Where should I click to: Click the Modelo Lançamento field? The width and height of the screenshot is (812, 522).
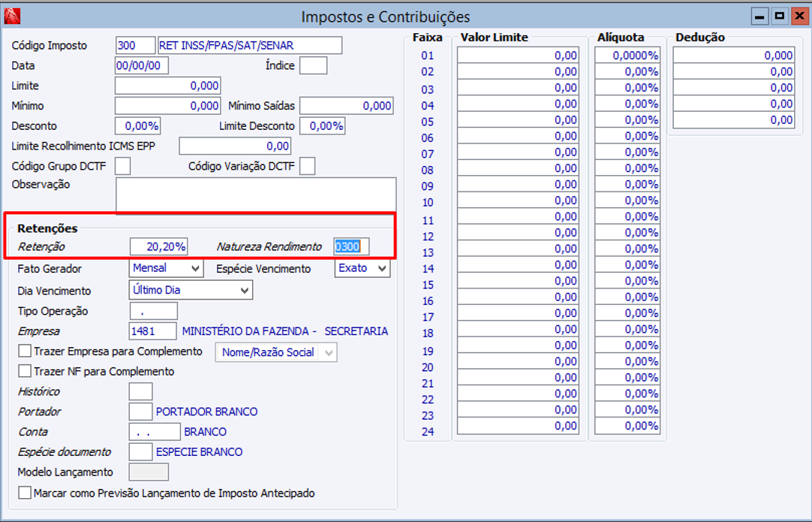[x=149, y=472]
